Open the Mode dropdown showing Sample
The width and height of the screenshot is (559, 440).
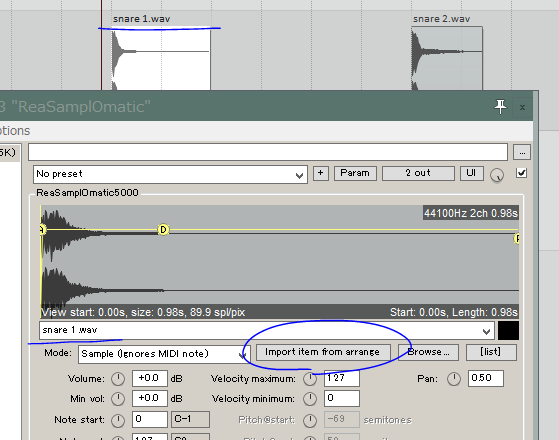point(164,354)
